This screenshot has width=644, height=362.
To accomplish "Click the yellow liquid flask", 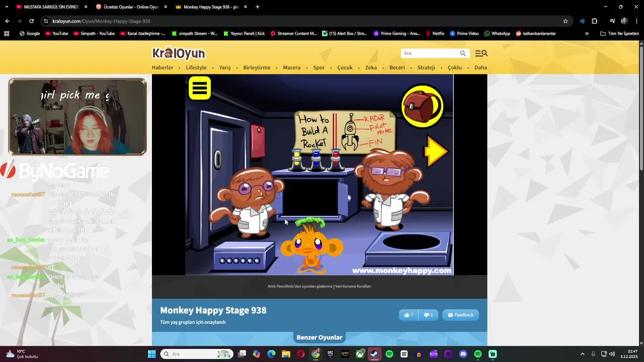I will [x=297, y=160].
